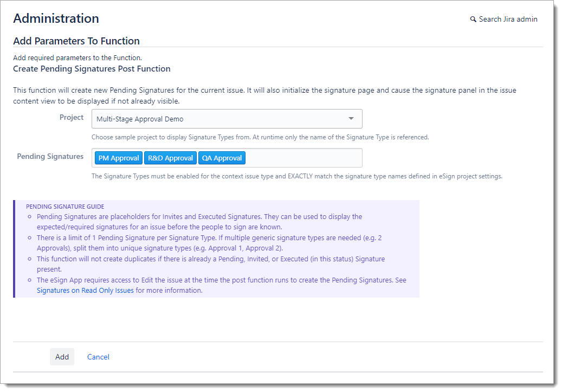Click the Signature Types hint below tags
This screenshot has height=392, width=562.
[296, 176]
